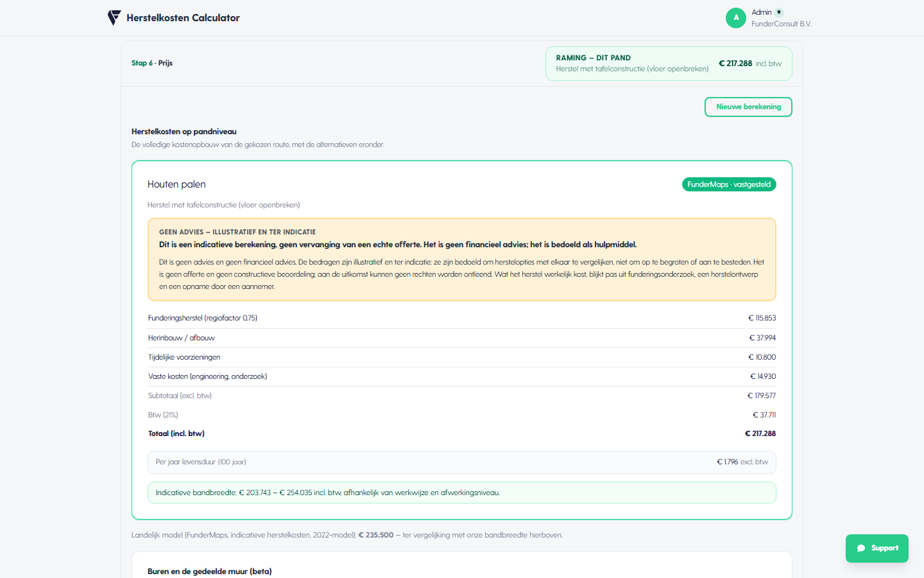Click the € 37.994 amount
Viewport: 924px width, 578px height.
tap(762, 338)
